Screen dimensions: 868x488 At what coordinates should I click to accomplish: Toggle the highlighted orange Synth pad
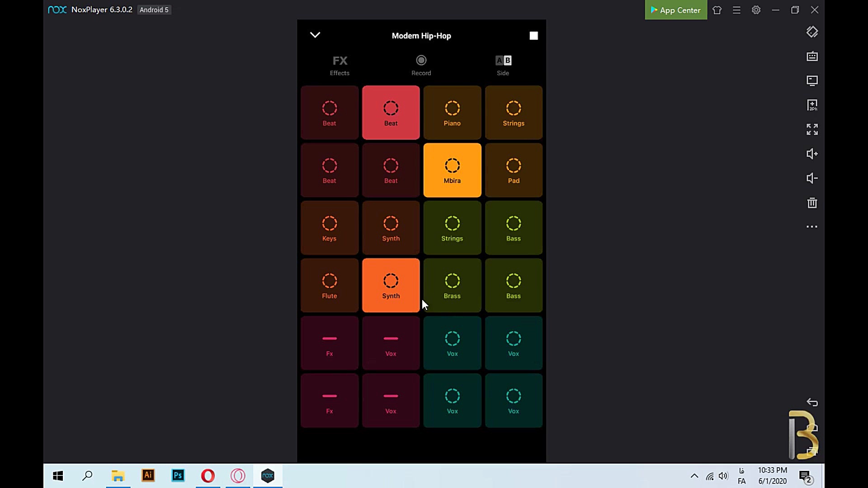(391, 286)
